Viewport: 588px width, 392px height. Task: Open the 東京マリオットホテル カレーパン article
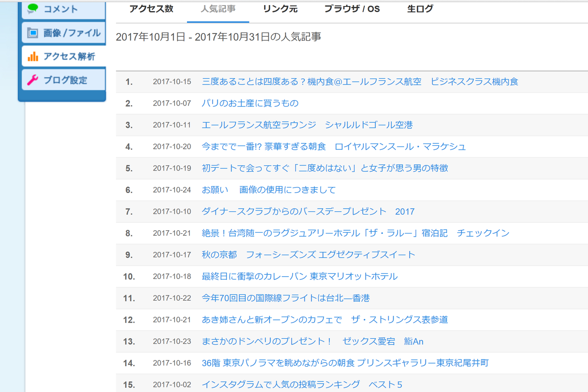300,276
